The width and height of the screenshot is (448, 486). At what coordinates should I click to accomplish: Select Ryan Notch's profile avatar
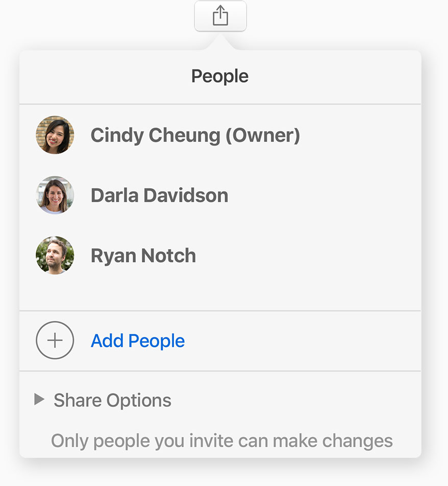pyautogui.click(x=55, y=255)
